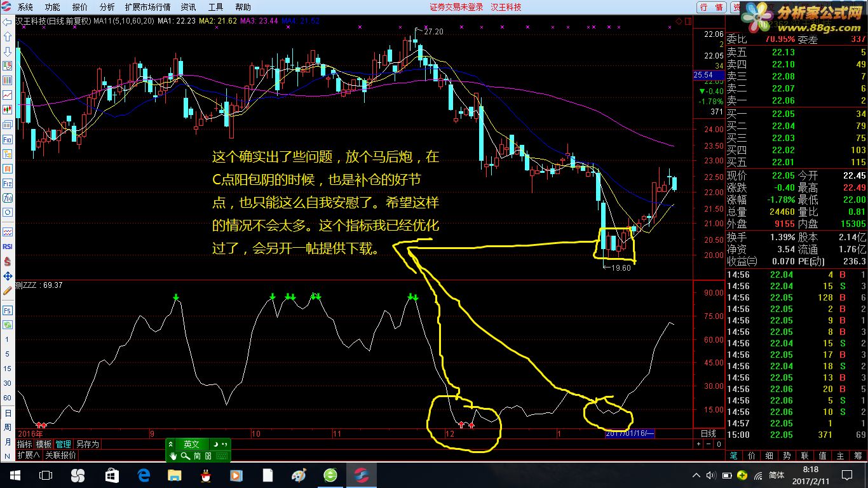Switch to 1-minute period
This screenshot has height=488, width=868.
point(8,339)
